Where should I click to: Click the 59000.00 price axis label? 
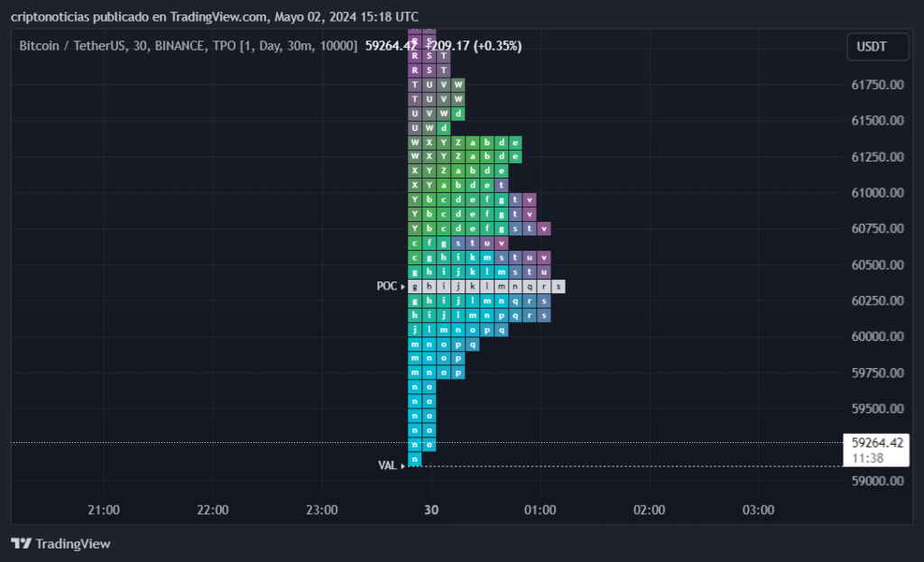(877, 481)
